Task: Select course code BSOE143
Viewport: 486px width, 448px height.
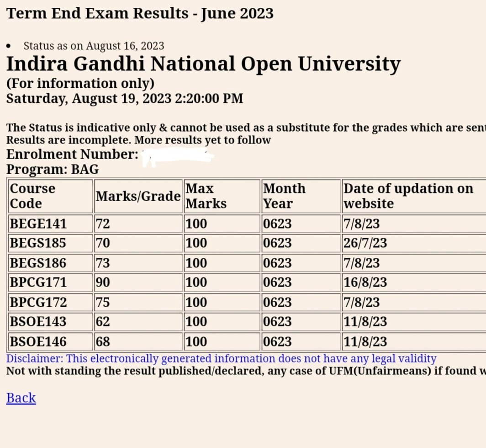Action: pos(38,321)
